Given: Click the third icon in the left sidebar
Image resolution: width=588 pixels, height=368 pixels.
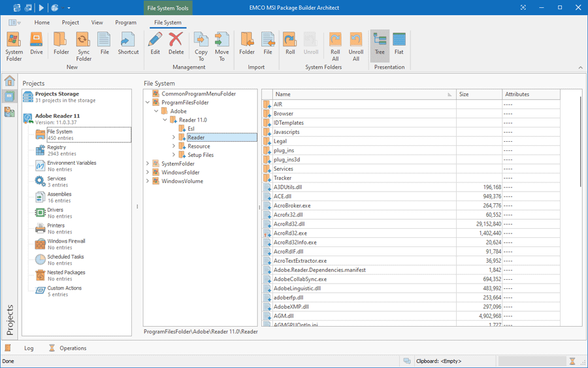Looking at the screenshot, I should [x=9, y=111].
